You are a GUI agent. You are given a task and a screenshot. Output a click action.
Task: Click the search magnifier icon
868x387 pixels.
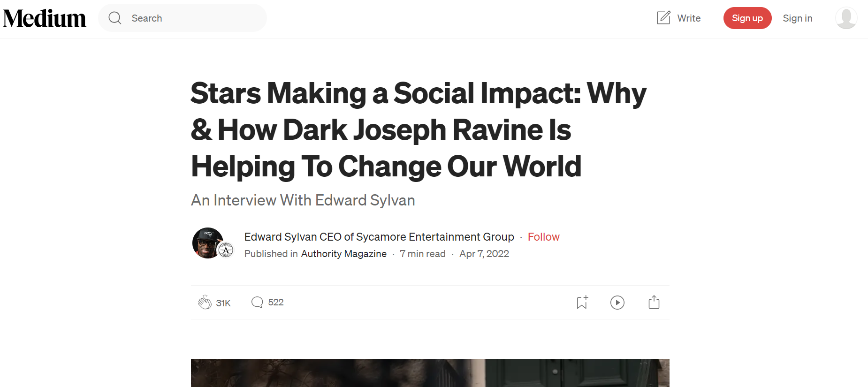115,18
